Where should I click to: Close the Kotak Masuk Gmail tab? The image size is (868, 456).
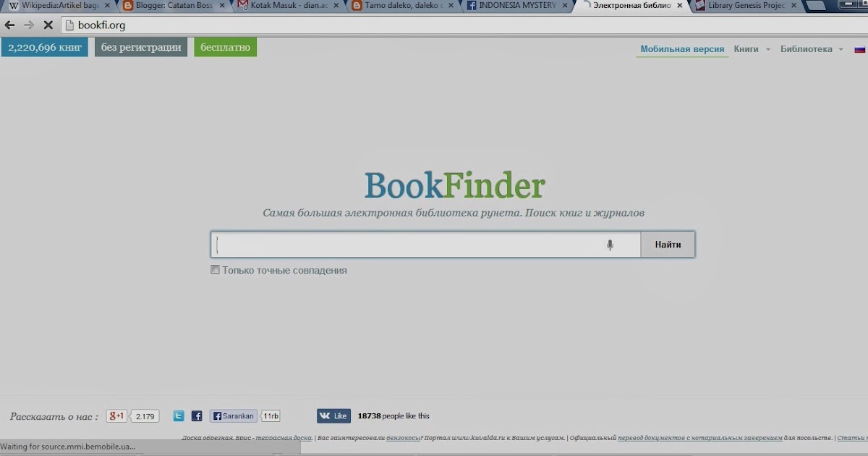[336, 6]
